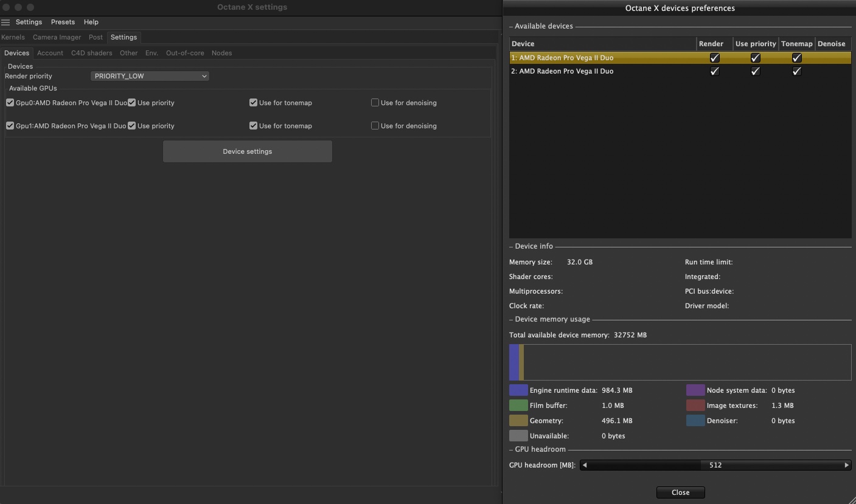Select device row 2: AMD Radeon Pro Vega II Duo

click(680, 71)
